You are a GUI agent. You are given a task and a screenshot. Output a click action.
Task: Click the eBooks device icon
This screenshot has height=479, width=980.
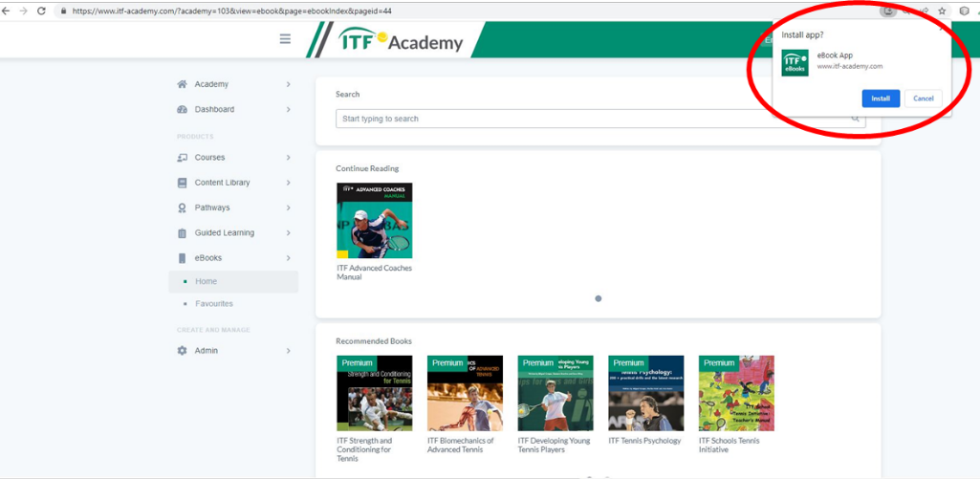click(x=182, y=257)
